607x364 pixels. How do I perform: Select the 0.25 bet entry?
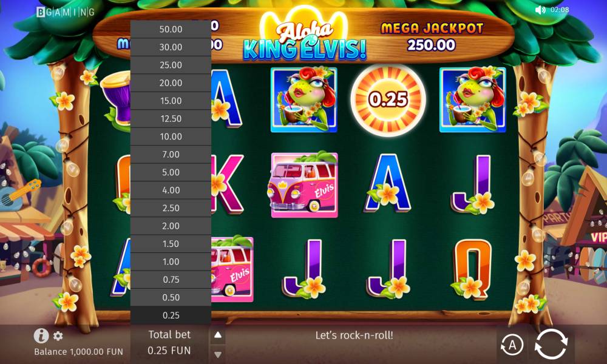click(x=171, y=315)
